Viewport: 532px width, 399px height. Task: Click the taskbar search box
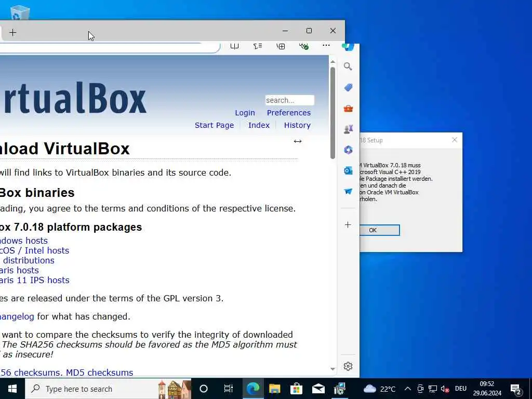[109, 389]
